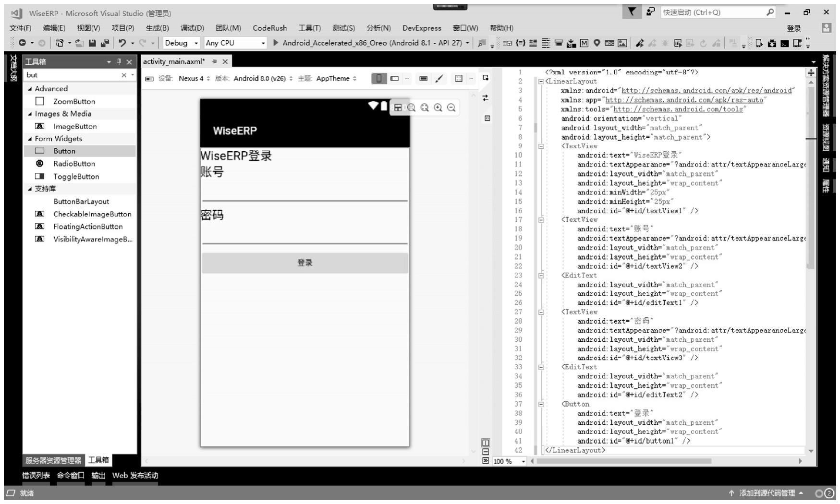Clear the toolbox search text
The image size is (840, 504).
[124, 75]
